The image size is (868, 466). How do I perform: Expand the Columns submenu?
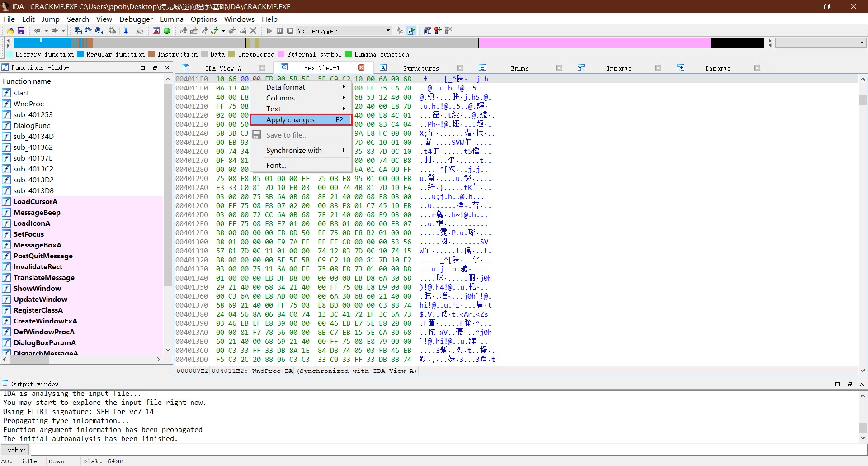tap(301, 98)
